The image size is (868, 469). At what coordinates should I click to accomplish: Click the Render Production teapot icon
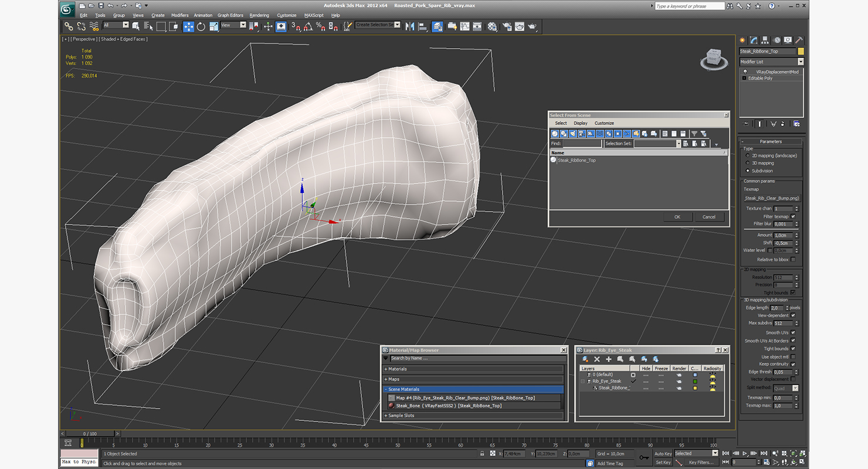533,26
